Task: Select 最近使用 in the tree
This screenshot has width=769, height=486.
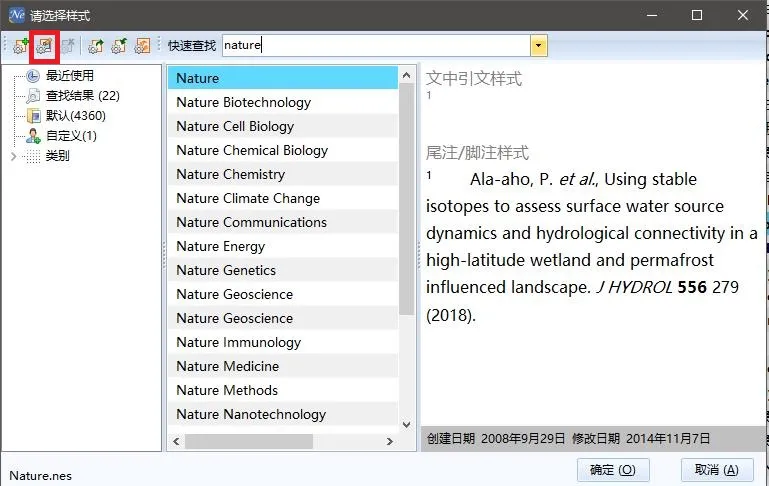Action: coord(70,76)
